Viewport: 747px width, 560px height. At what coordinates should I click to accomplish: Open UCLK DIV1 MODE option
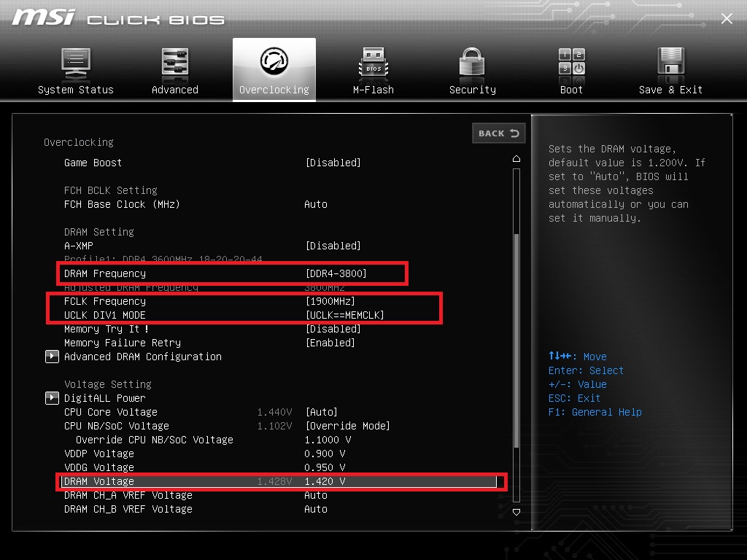[344, 315]
